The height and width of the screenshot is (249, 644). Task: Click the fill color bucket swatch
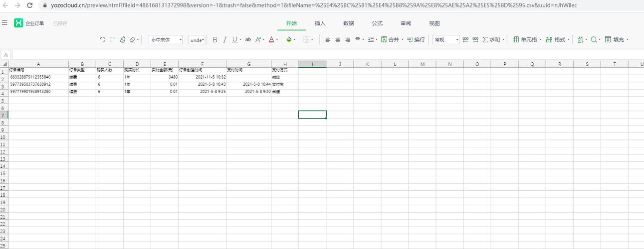tap(289, 40)
